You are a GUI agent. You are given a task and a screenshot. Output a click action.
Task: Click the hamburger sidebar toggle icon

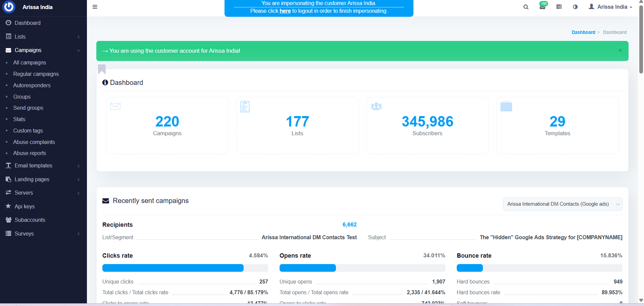tap(95, 7)
